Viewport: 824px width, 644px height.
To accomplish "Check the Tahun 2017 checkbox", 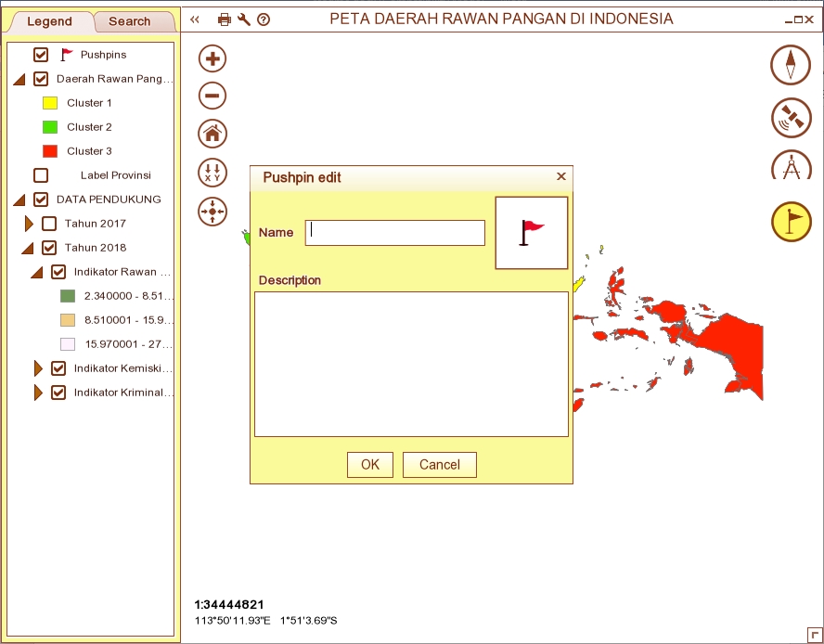I will [49, 224].
